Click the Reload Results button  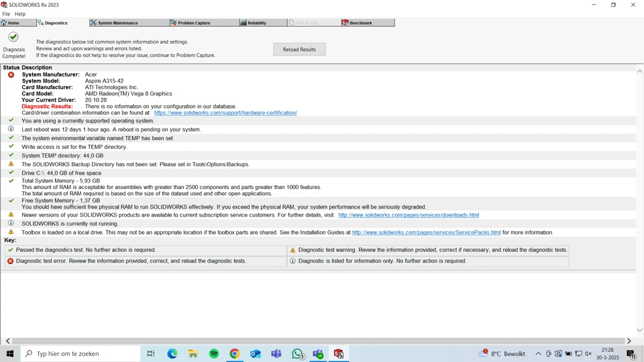click(299, 49)
